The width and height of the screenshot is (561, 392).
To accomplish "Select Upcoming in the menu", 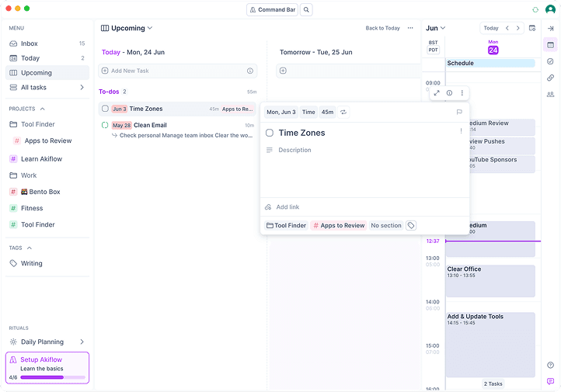I will click(x=47, y=73).
